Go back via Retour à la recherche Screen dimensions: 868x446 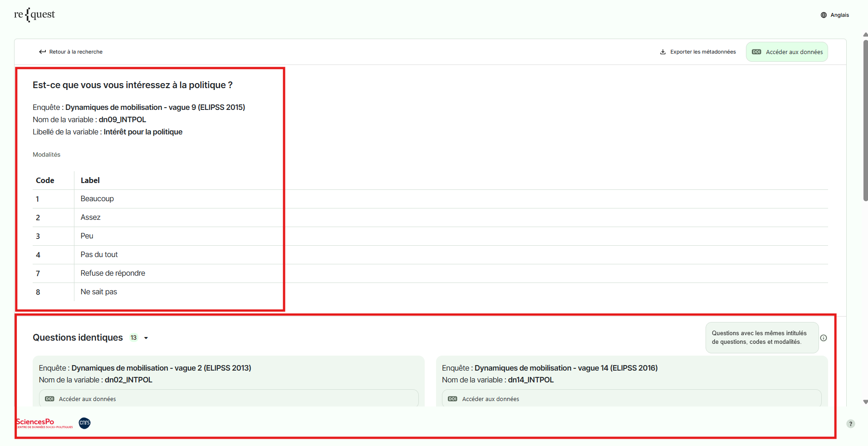76,52
